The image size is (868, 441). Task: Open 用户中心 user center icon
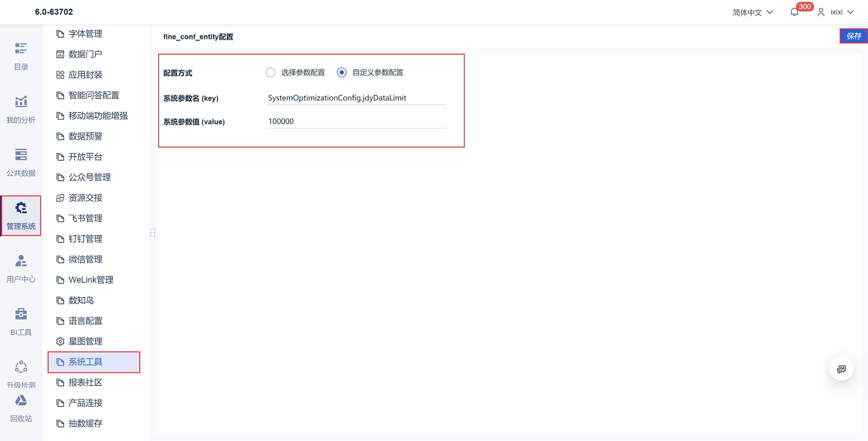click(x=21, y=261)
